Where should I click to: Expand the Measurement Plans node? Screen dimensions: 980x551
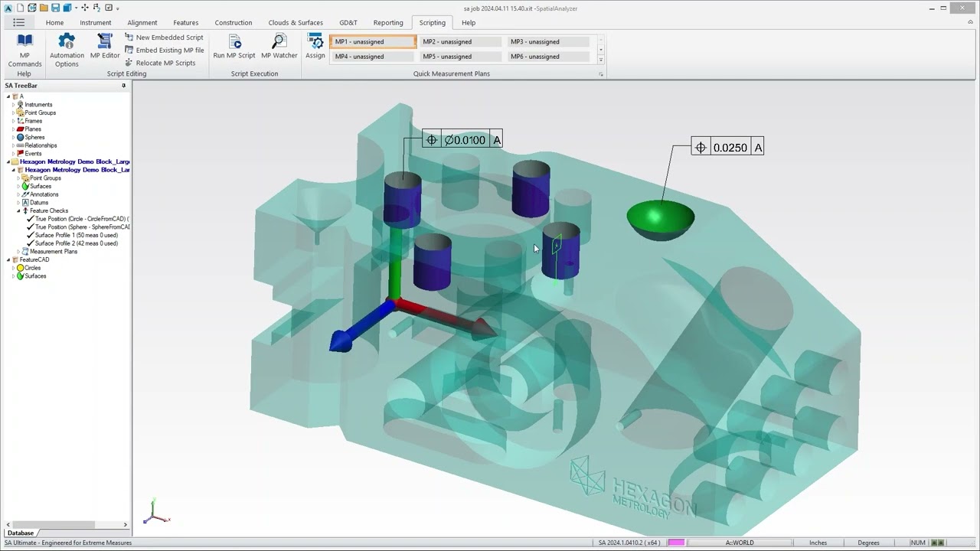18,252
